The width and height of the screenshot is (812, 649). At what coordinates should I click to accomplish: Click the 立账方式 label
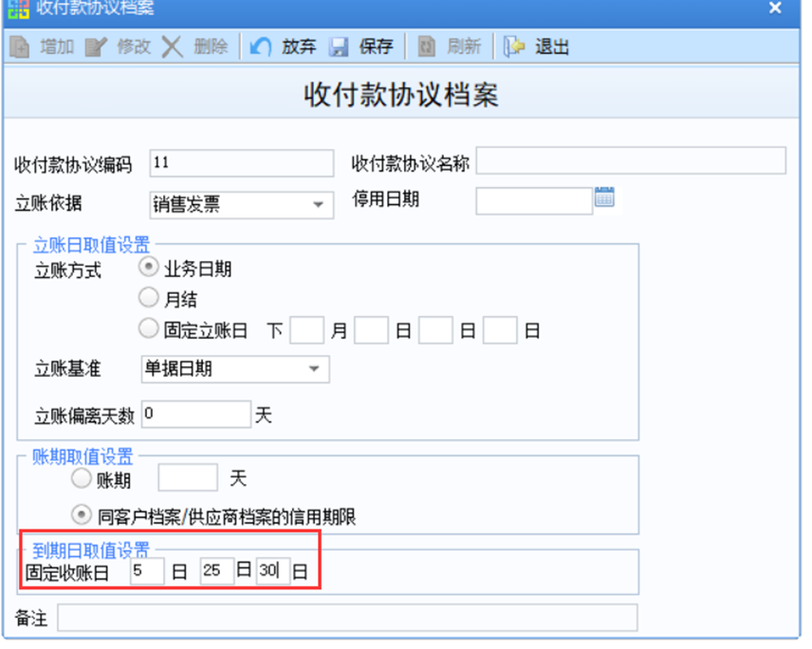(x=67, y=271)
